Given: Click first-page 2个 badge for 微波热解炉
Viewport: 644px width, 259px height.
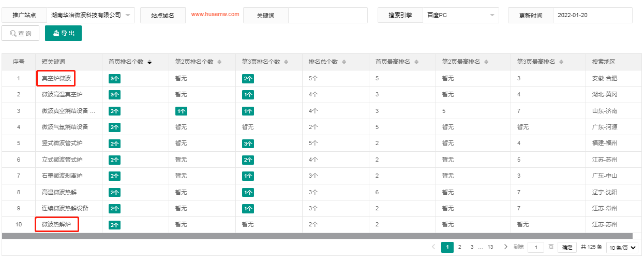Looking at the screenshot, I should 114,225.
